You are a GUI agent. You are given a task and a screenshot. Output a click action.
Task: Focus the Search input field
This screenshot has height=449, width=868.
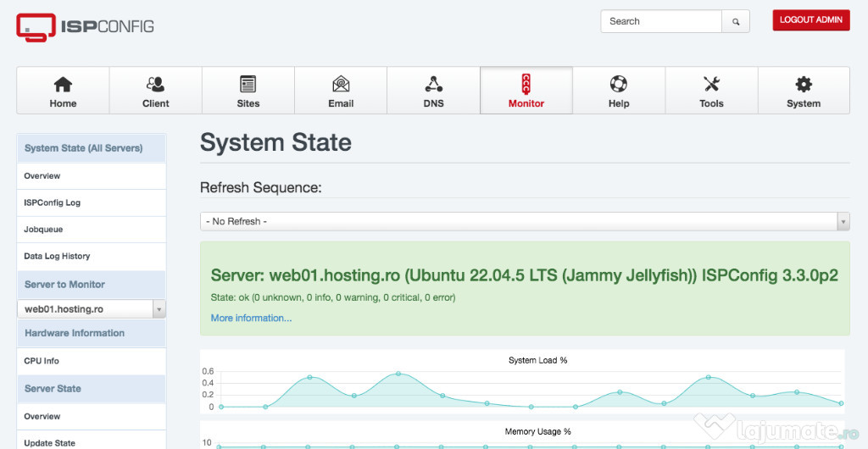click(661, 21)
